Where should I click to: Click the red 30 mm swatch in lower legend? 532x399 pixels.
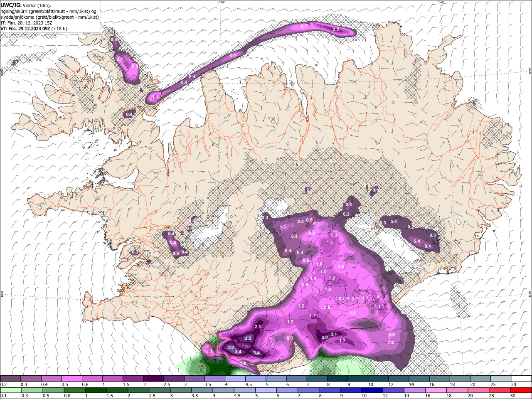pyautogui.click(x=521, y=390)
